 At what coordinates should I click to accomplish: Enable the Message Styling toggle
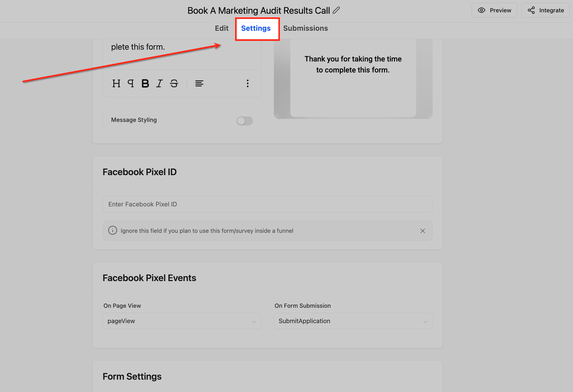(245, 121)
